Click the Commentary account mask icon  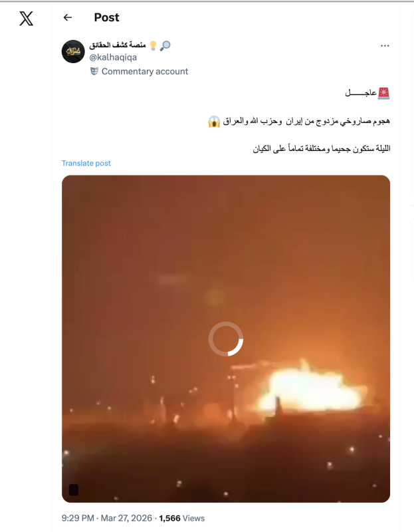[94, 71]
